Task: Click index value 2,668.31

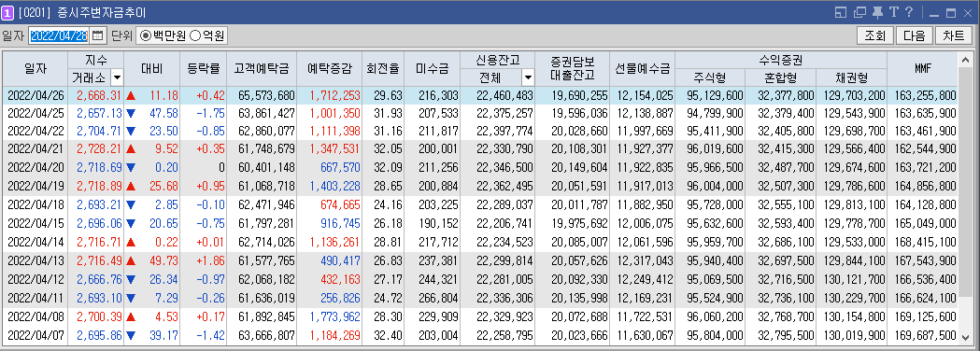Action: (x=98, y=95)
